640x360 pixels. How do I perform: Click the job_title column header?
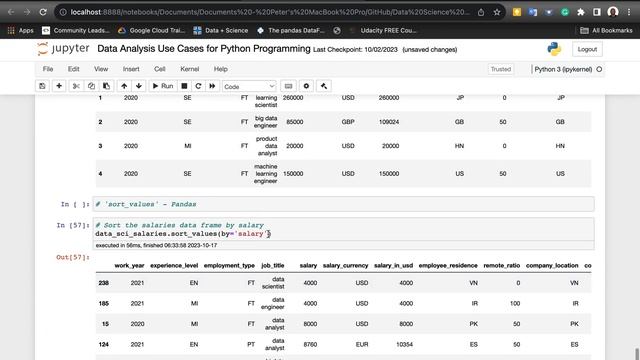273,265
